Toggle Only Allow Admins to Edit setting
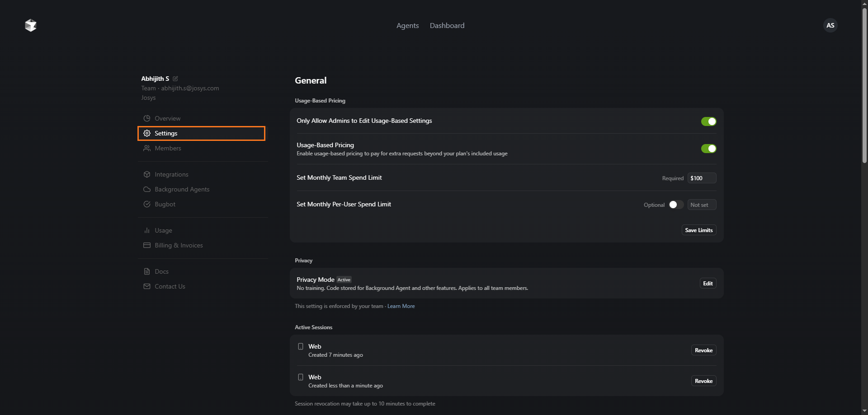Viewport: 868px width, 415px height. [x=708, y=121]
